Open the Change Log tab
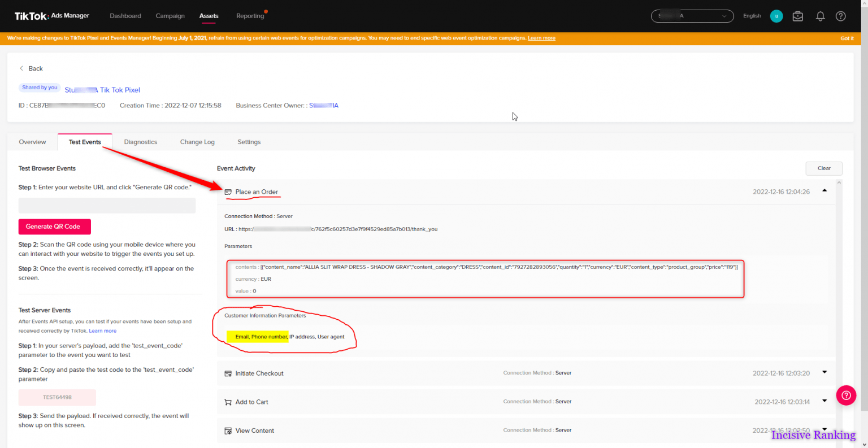Image resolution: width=868 pixels, height=448 pixels. [197, 142]
